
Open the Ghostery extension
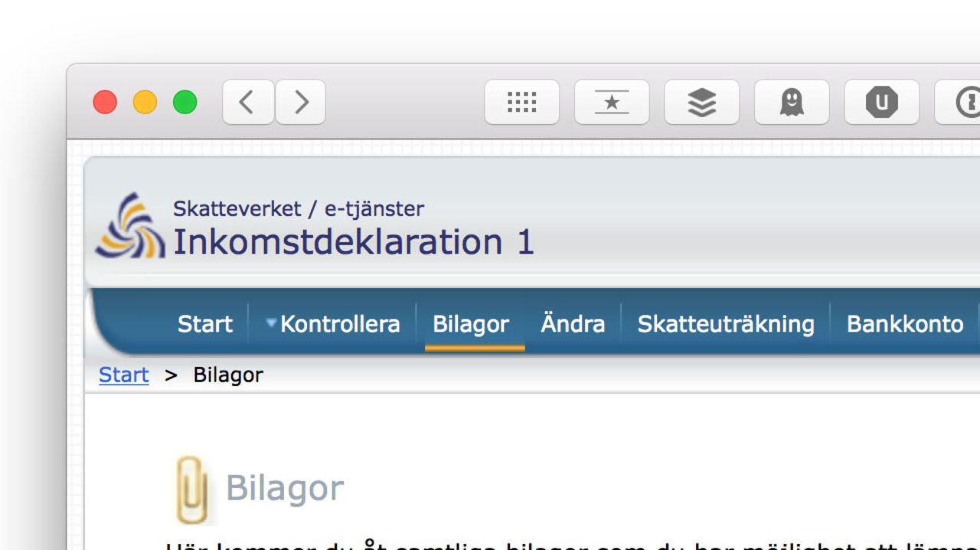click(x=792, y=102)
